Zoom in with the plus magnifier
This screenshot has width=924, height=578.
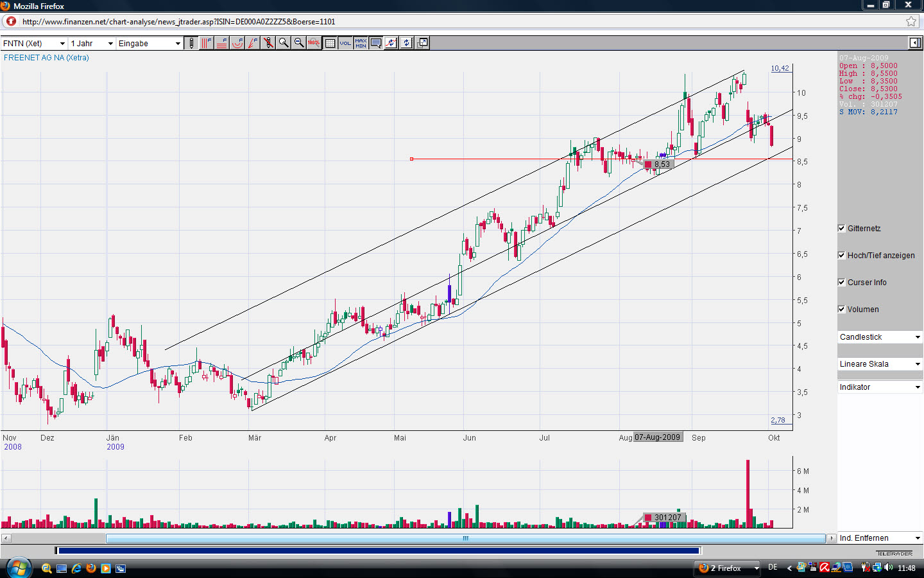283,43
